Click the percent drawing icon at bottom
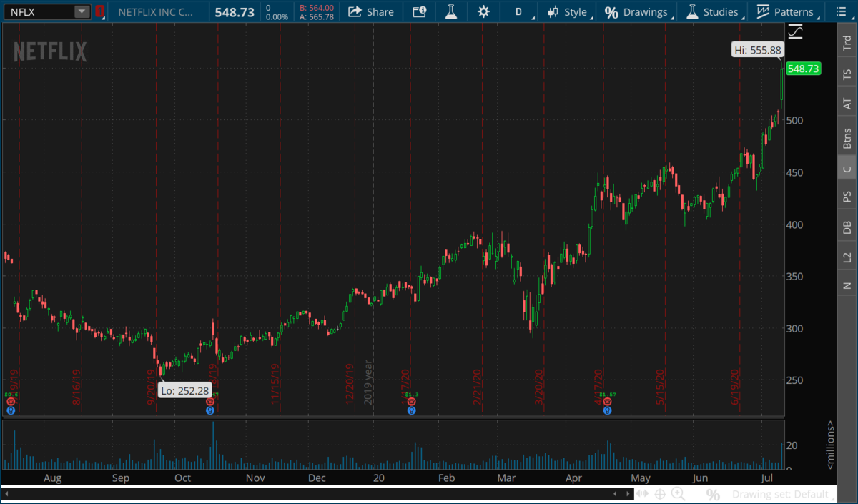The width and height of the screenshot is (858, 504). tap(713, 495)
